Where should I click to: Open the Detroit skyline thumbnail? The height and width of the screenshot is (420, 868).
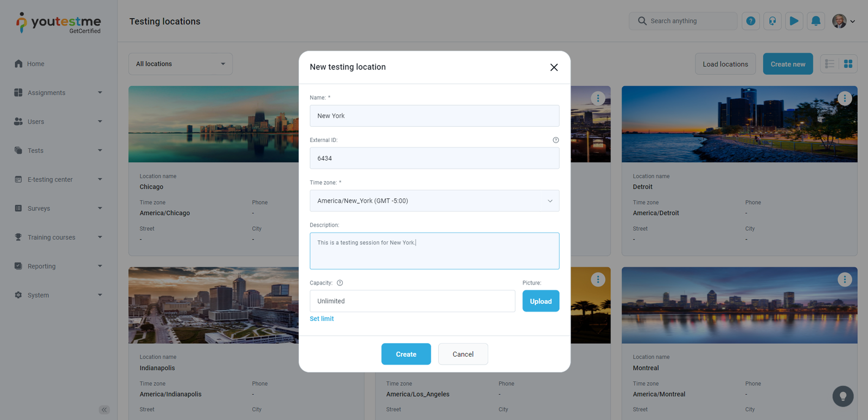tap(739, 124)
